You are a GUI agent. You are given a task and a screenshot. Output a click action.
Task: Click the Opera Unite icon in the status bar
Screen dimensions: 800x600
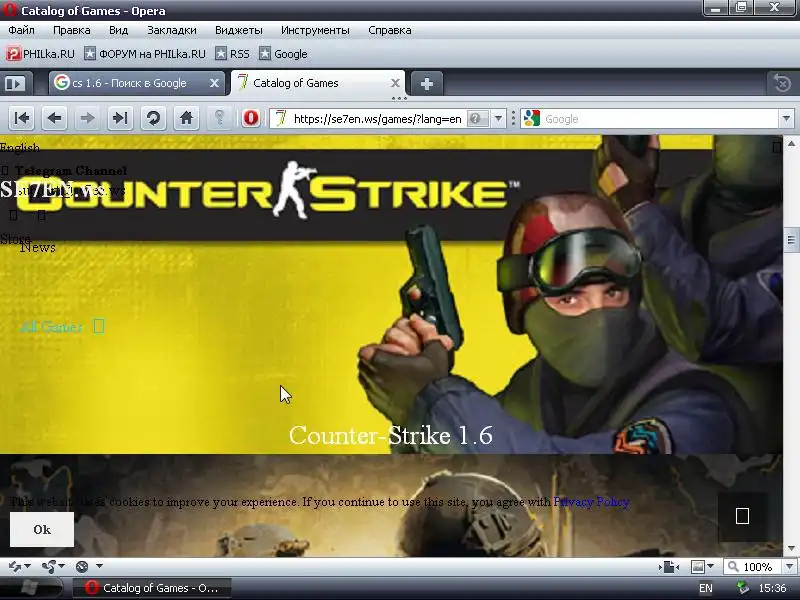(x=49, y=566)
